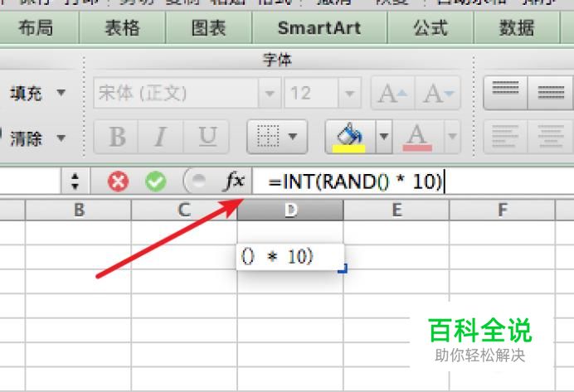Increase font size with the larger A icon
The height and width of the screenshot is (392, 574).
393,93
